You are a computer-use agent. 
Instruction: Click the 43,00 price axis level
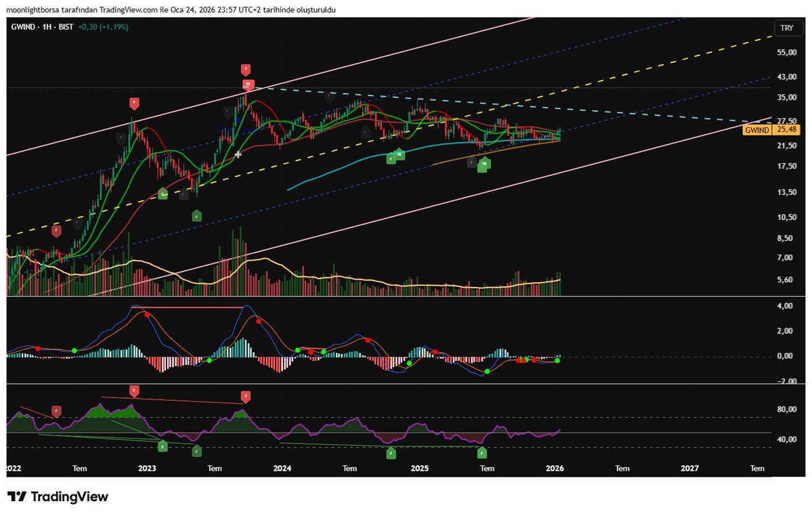tap(787, 77)
